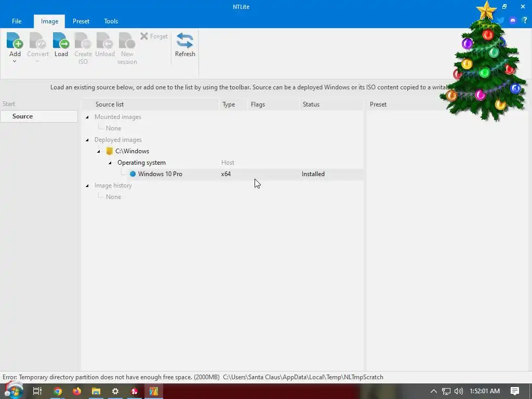
Task: Click None under Image history
Action: tap(113, 197)
